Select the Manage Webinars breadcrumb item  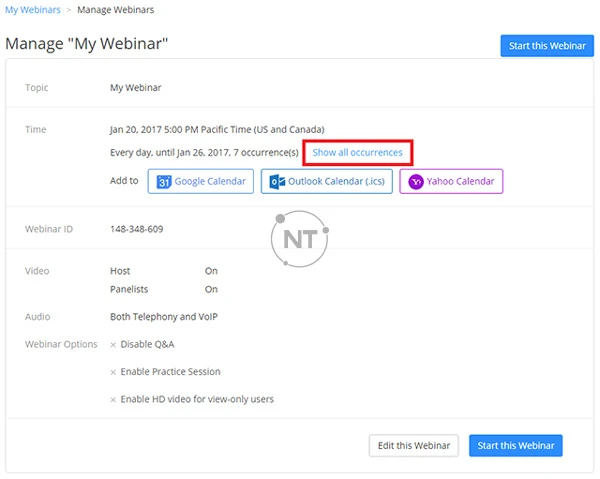[117, 10]
